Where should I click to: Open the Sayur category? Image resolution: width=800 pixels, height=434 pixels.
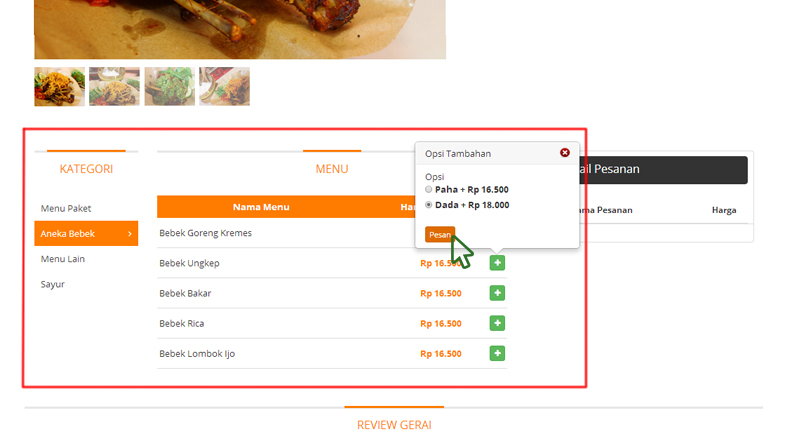(53, 284)
